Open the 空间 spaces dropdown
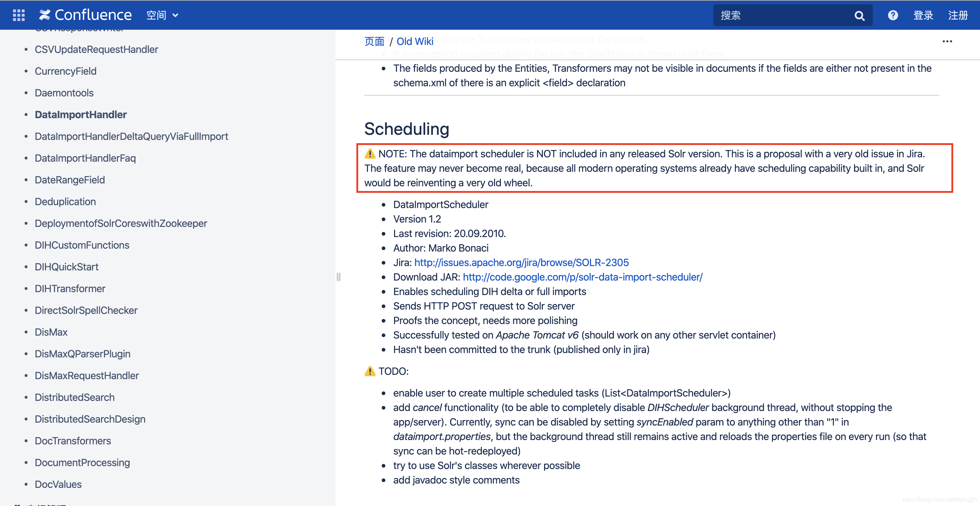Image resolution: width=980 pixels, height=506 pixels. [163, 15]
